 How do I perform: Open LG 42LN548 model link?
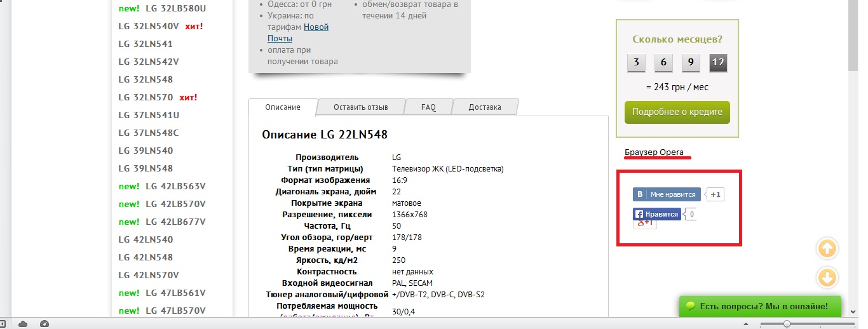146,257
